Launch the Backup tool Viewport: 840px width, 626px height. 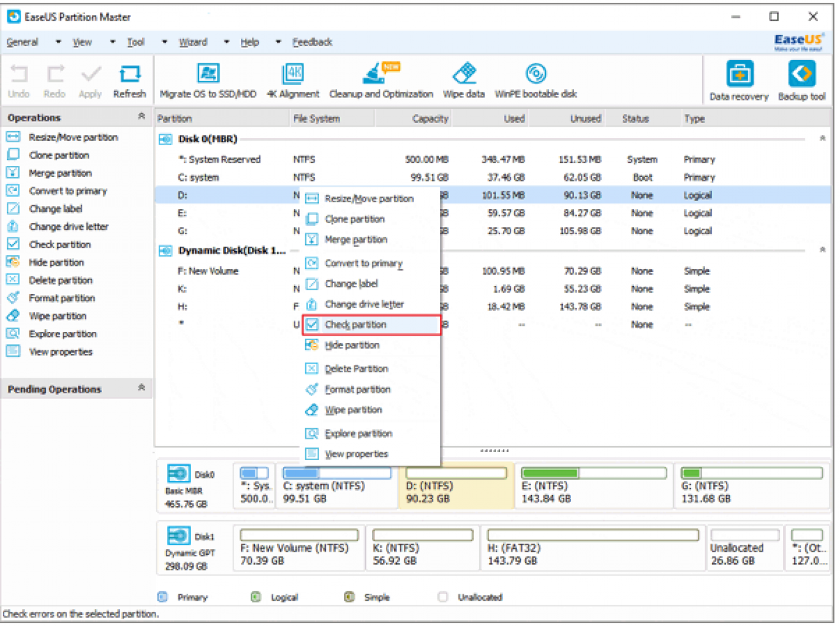pyautogui.click(x=802, y=81)
